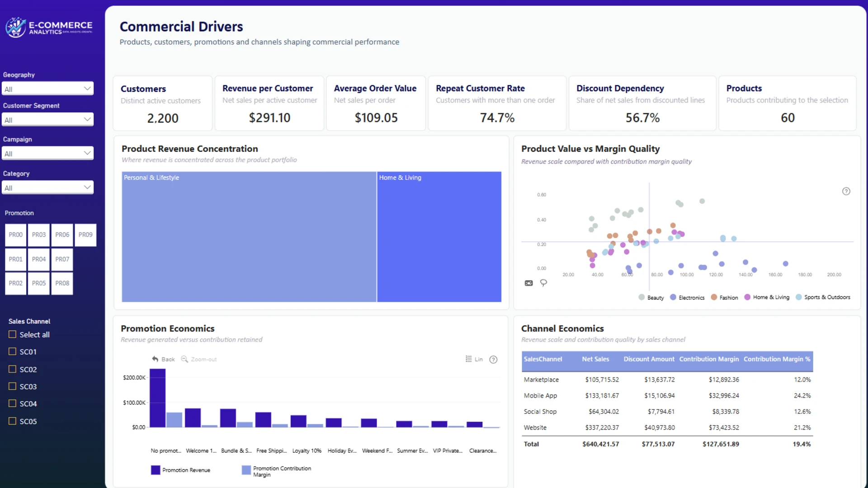Select promotion tile PR00

(16, 235)
